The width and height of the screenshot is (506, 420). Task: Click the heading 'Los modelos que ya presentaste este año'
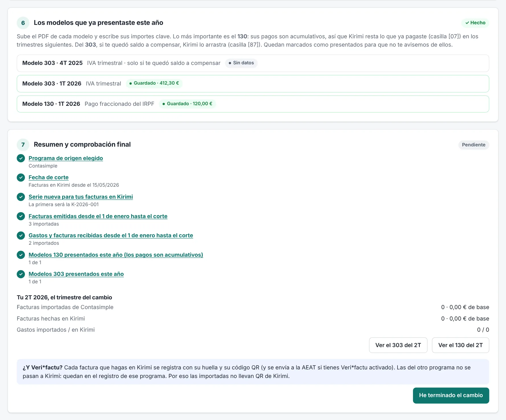[x=98, y=23]
